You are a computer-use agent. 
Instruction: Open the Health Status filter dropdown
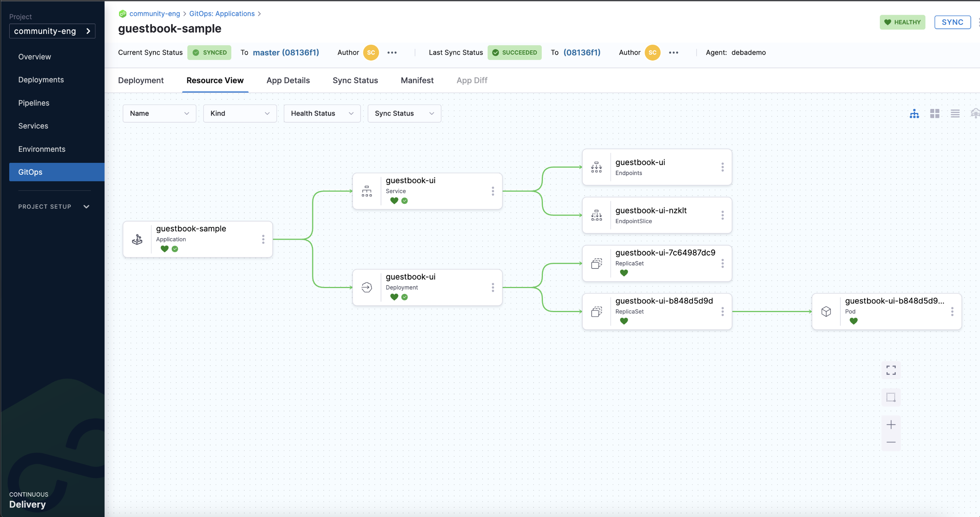(x=322, y=113)
